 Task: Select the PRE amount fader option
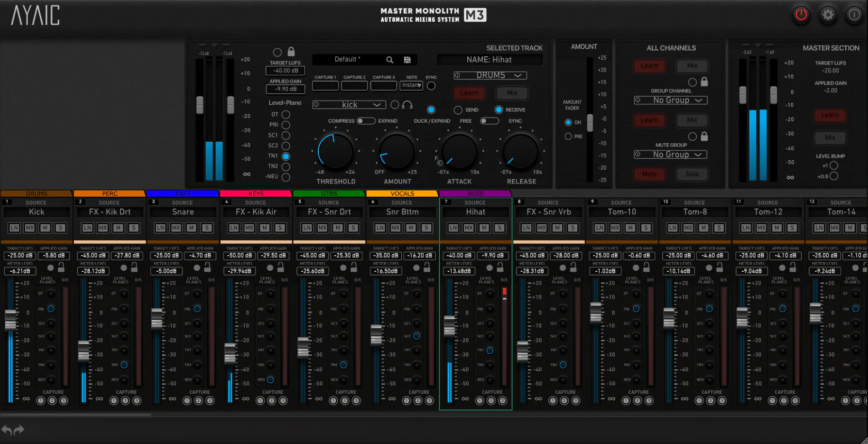click(x=568, y=136)
